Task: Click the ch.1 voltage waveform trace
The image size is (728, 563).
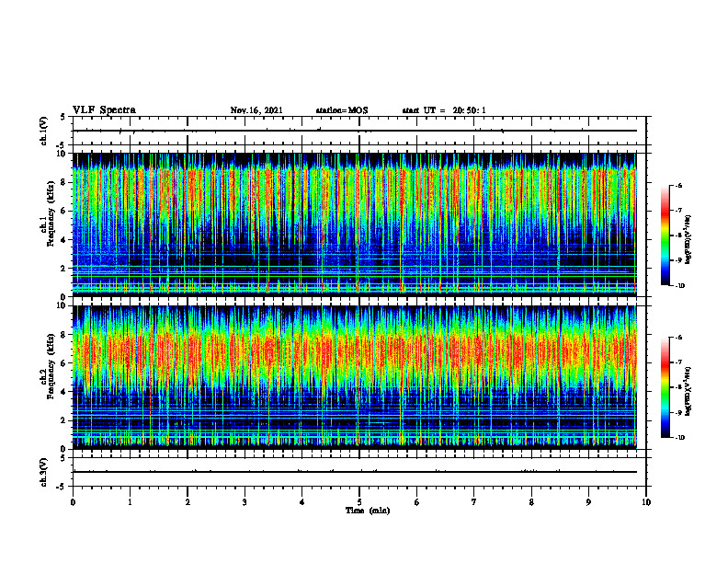Action: click(355, 131)
